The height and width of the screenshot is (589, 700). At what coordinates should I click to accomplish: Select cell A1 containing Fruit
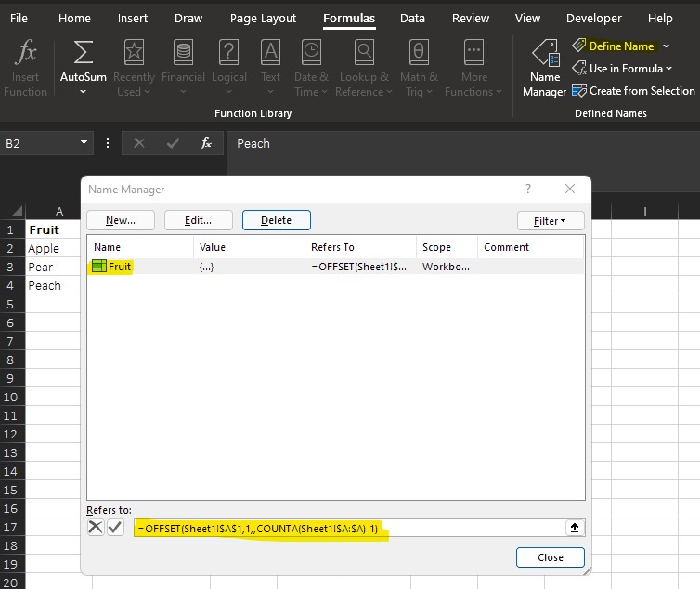click(x=53, y=229)
